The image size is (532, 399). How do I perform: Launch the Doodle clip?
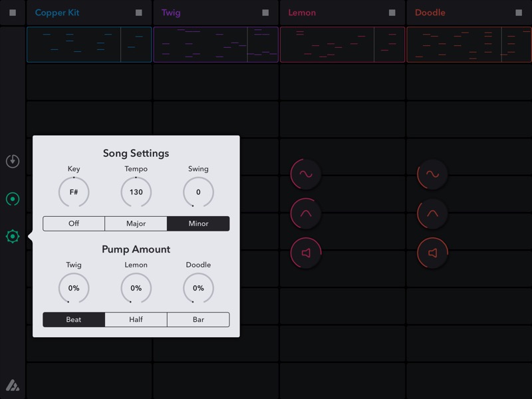click(469, 45)
